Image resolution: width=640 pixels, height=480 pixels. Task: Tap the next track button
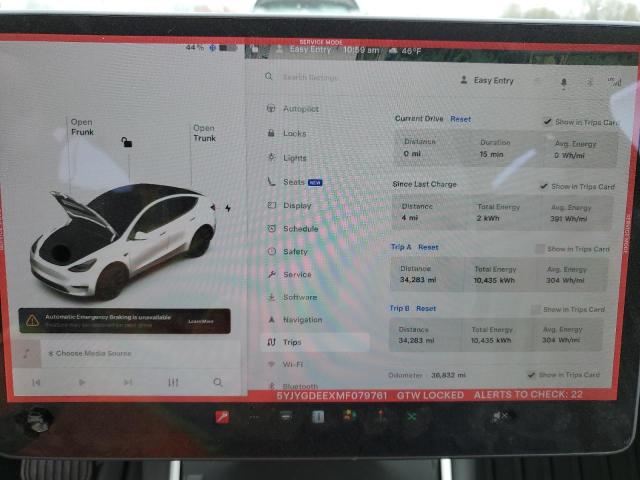click(128, 382)
